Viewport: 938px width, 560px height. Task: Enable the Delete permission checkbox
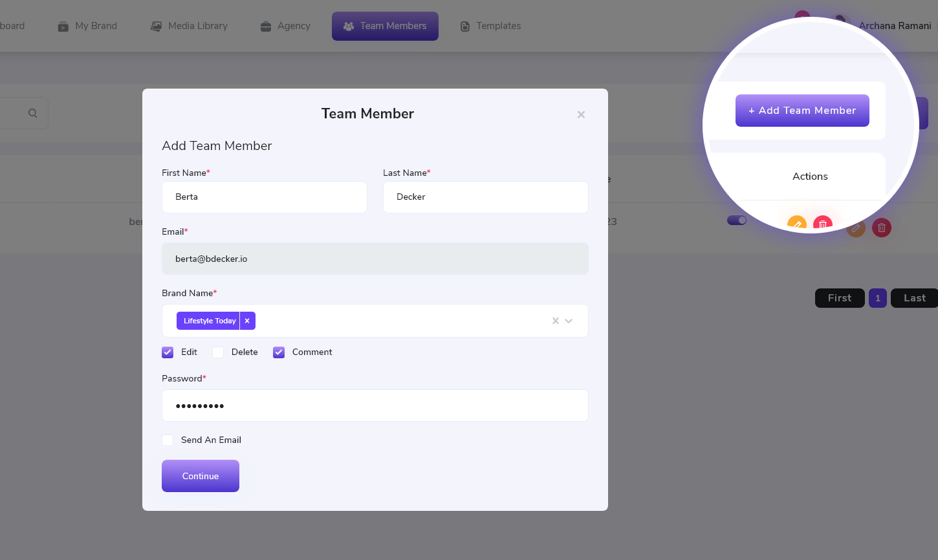tap(218, 352)
